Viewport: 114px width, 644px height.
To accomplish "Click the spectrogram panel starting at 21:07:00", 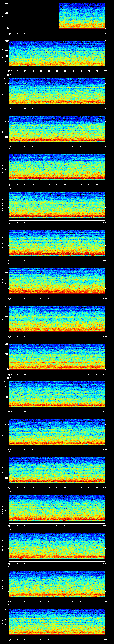I will click(x=57, y=129).
